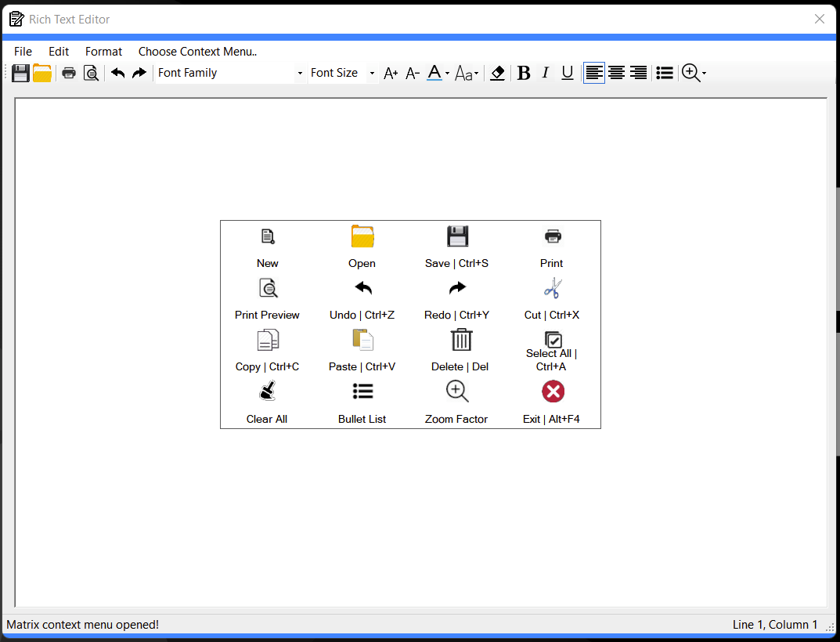Close the Rich Text Editor window
This screenshot has height=642, width=840.
point(819,20)
